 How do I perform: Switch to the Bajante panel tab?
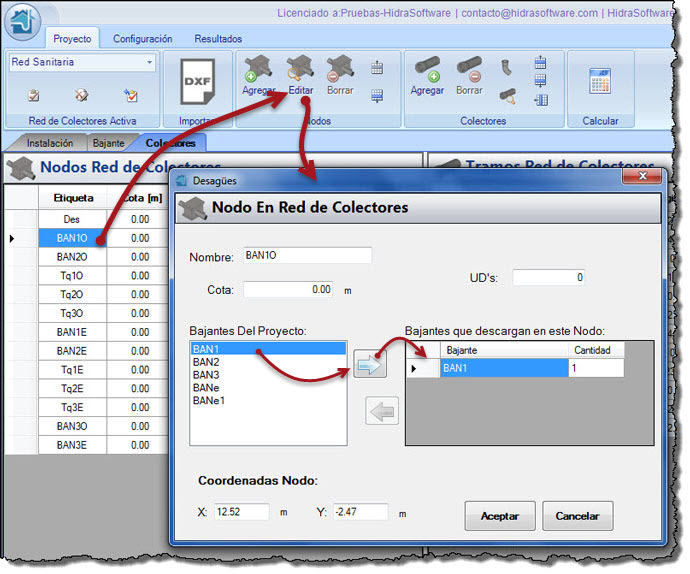point(108,143)
